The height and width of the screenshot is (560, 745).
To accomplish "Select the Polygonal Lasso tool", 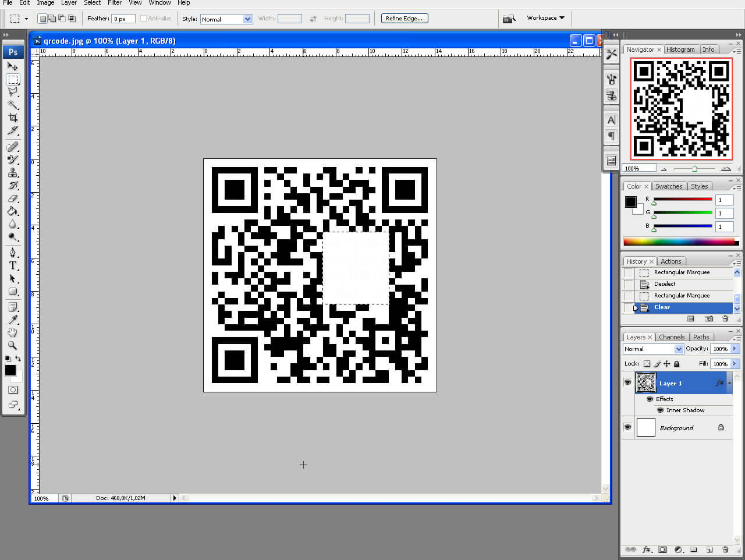I will click(12, 92).
